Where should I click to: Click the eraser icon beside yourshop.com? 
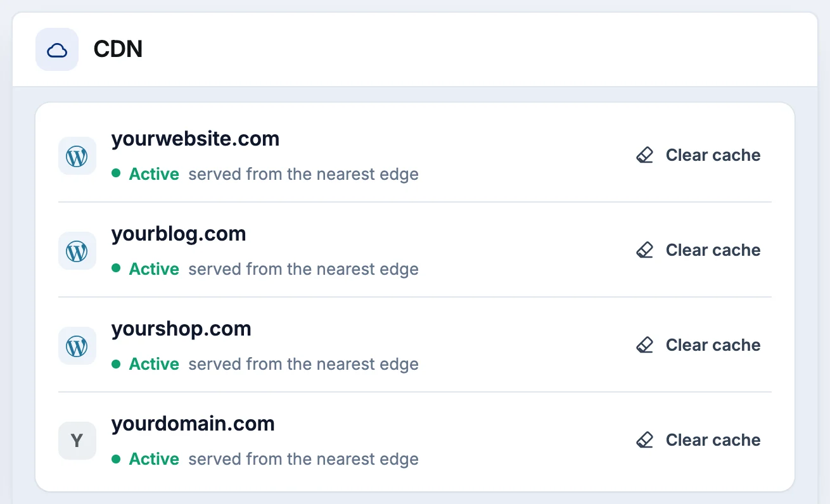tap(644, 345)
